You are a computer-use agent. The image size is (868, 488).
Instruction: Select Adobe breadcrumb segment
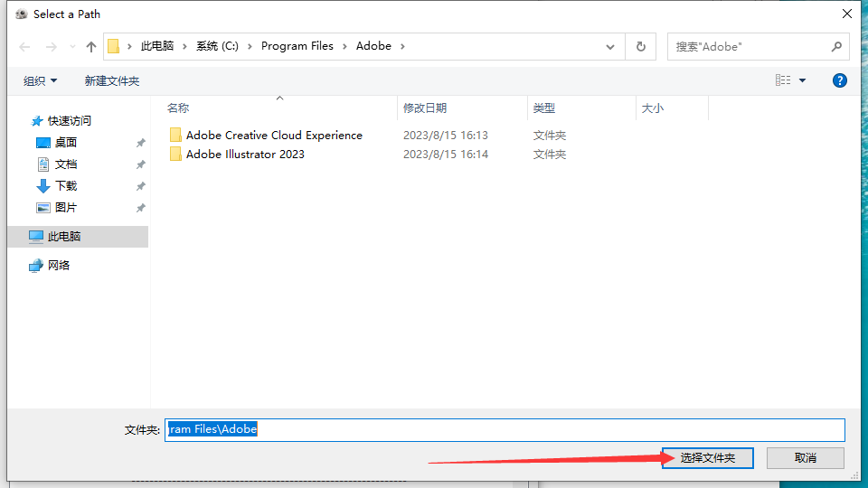point(373,46)
